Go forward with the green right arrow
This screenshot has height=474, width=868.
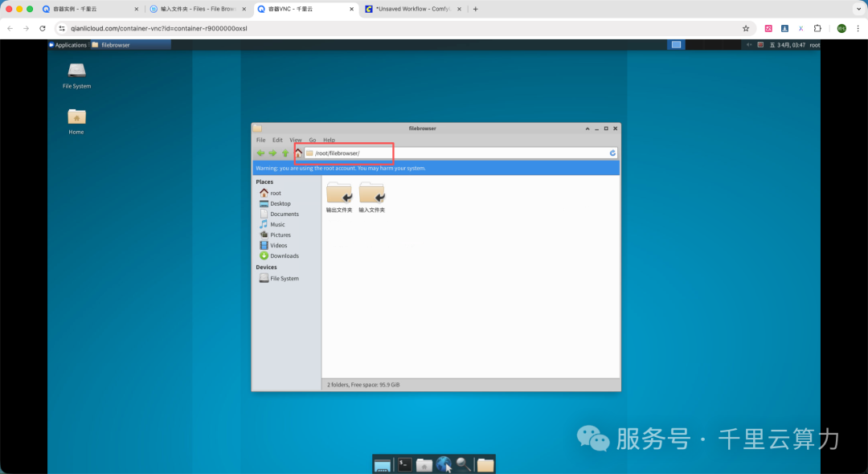tap(273, 153)
